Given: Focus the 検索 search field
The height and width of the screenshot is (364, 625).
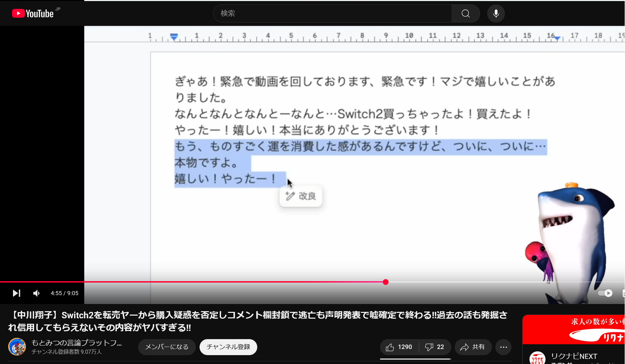Looking at the screenshot, I should point(332,13).
